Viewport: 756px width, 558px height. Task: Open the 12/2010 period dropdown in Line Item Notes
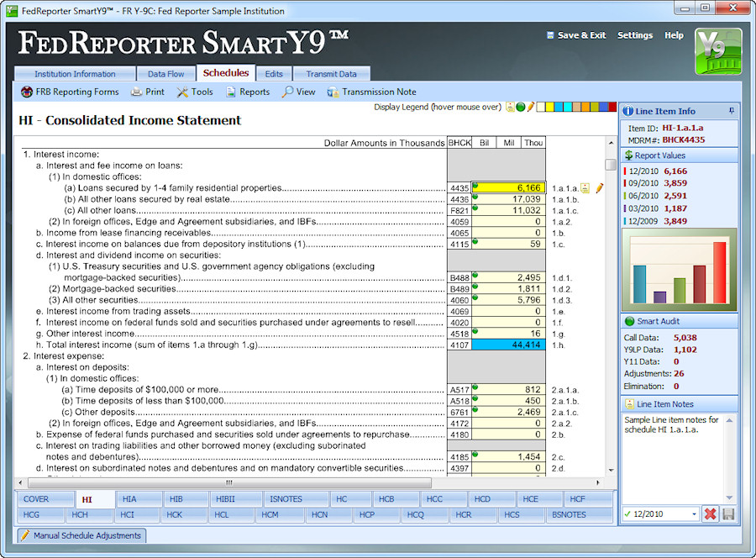[x=694, y=514]
